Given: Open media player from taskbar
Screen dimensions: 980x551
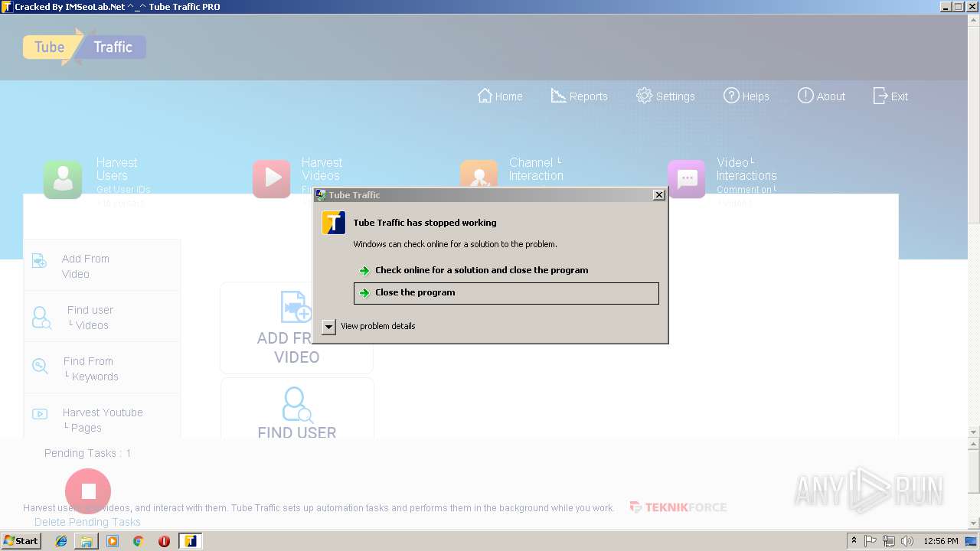Looking at the screenshot, I should 113,541.
